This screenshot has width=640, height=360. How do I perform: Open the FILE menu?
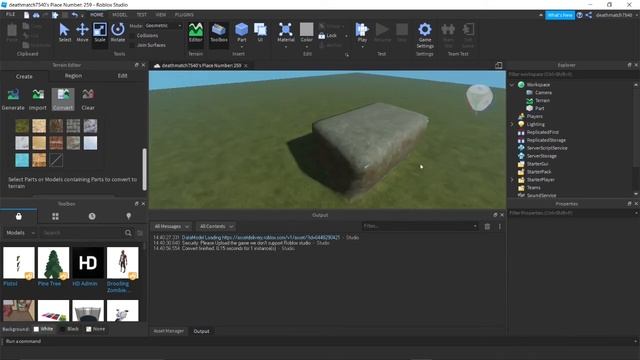tap(10, 15)
